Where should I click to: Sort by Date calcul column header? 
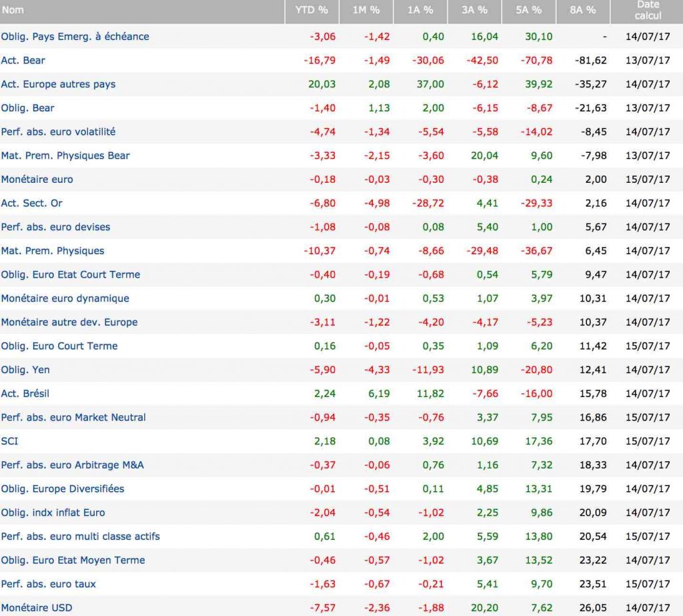(x=648, y=10)
